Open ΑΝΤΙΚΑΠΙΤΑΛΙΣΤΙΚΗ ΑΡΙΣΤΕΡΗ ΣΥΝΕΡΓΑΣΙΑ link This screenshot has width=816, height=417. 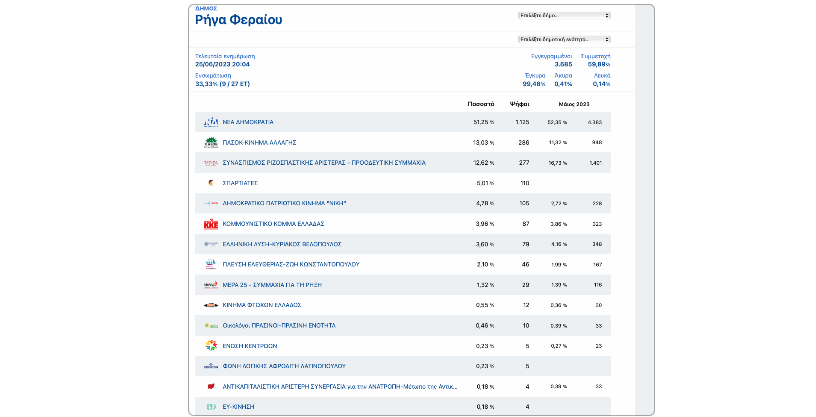coord(340,387)
